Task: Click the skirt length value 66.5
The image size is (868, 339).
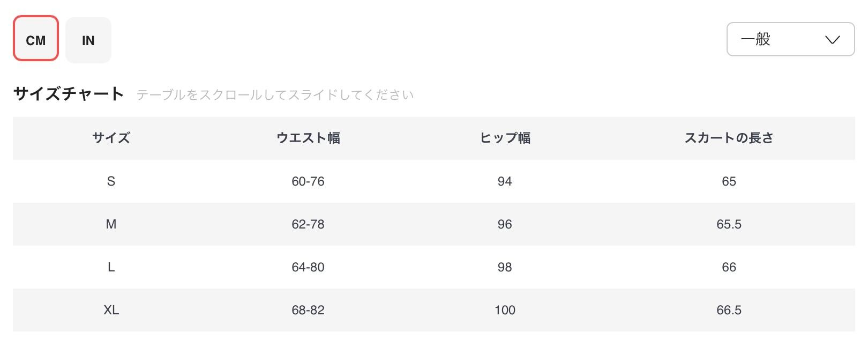Action: pyautogui.click(x=729, y=310)
